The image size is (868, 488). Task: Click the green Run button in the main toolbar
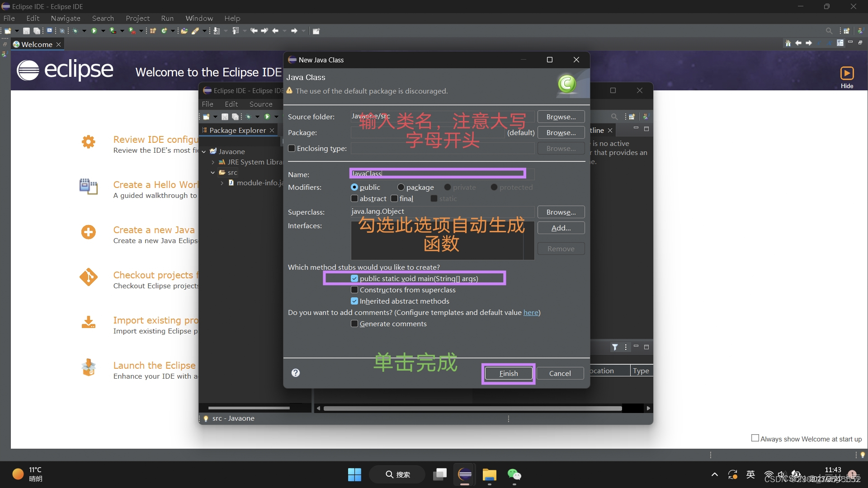point(94,31)
